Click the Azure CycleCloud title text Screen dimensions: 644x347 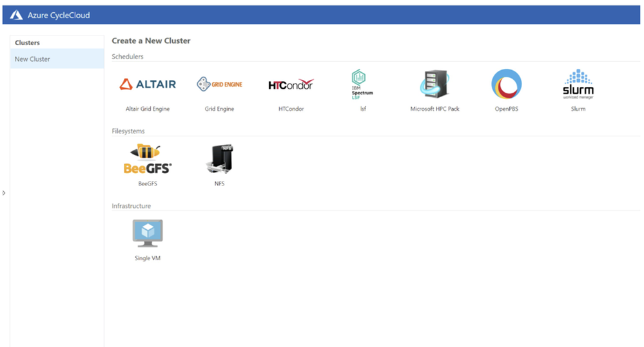(x=59, y=15)
